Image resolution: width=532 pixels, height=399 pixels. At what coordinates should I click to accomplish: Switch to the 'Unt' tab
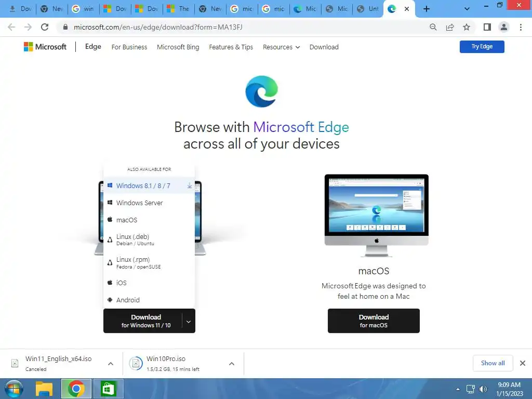click(368, 9)
